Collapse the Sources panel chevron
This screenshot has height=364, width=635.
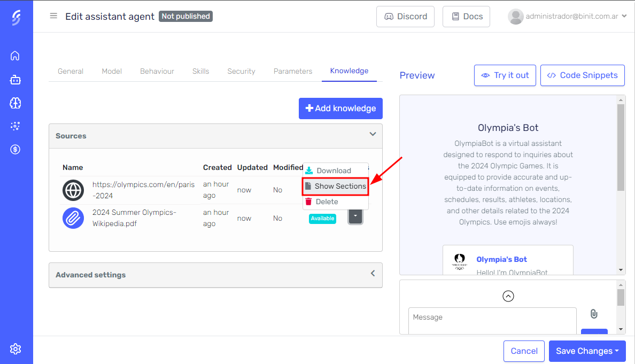point(373,134)
